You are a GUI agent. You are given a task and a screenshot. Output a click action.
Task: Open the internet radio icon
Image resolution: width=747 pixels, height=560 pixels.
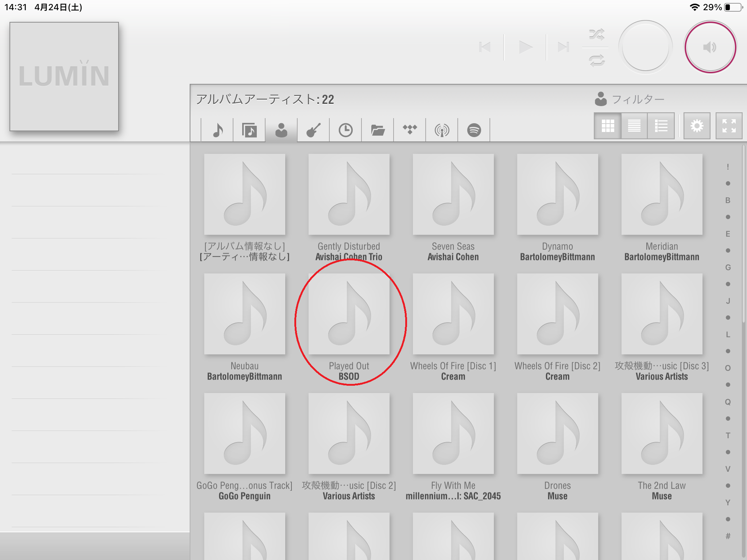point(442,130)
